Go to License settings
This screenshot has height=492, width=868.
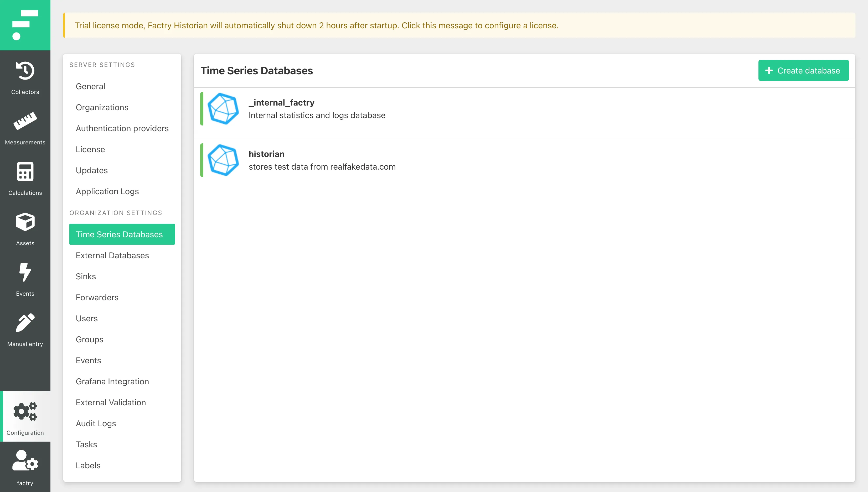click(122, 149)
